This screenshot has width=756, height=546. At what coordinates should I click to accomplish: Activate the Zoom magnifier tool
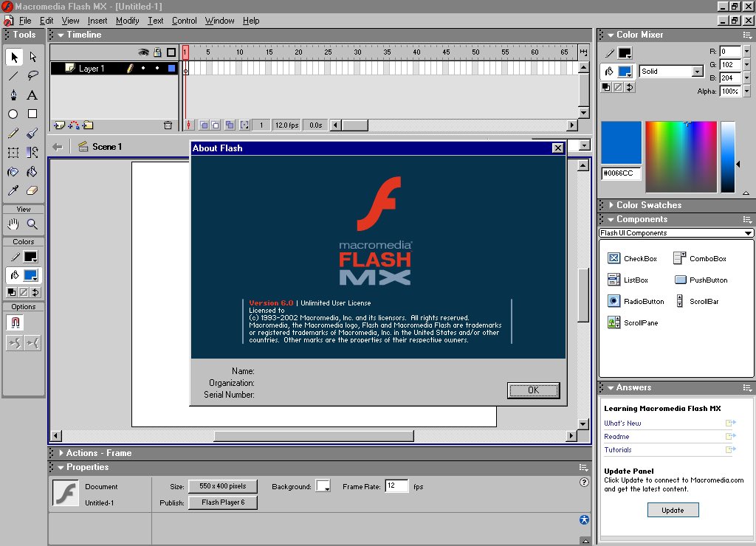pos(32,224)
